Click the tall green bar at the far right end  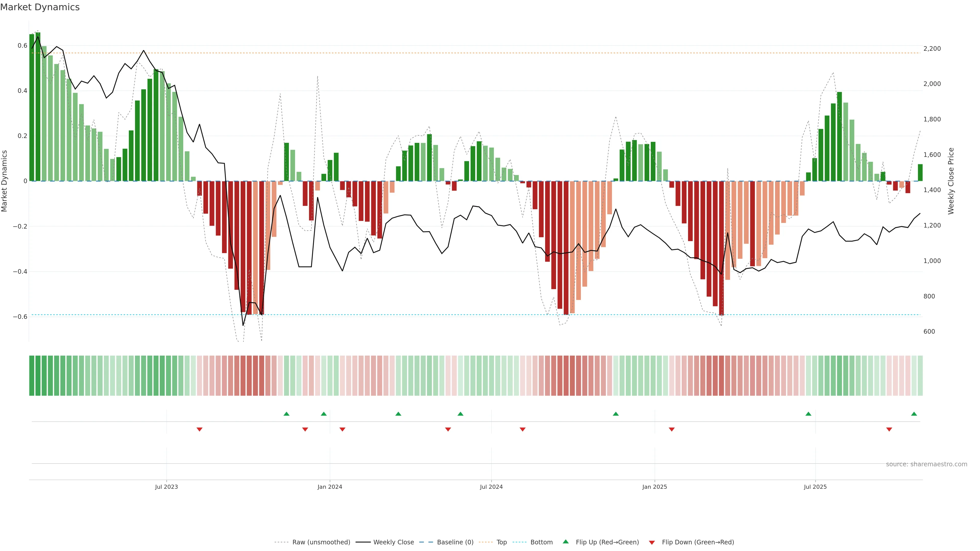click(x=920, y=173)
